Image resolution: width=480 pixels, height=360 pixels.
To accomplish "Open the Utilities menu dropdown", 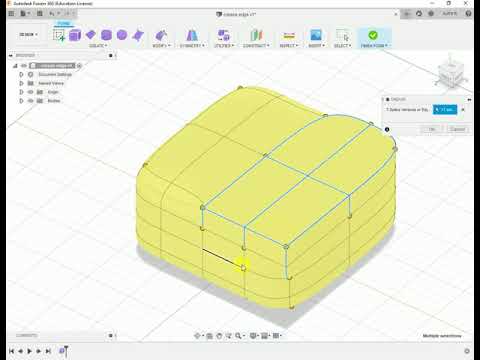I will 224,45.
